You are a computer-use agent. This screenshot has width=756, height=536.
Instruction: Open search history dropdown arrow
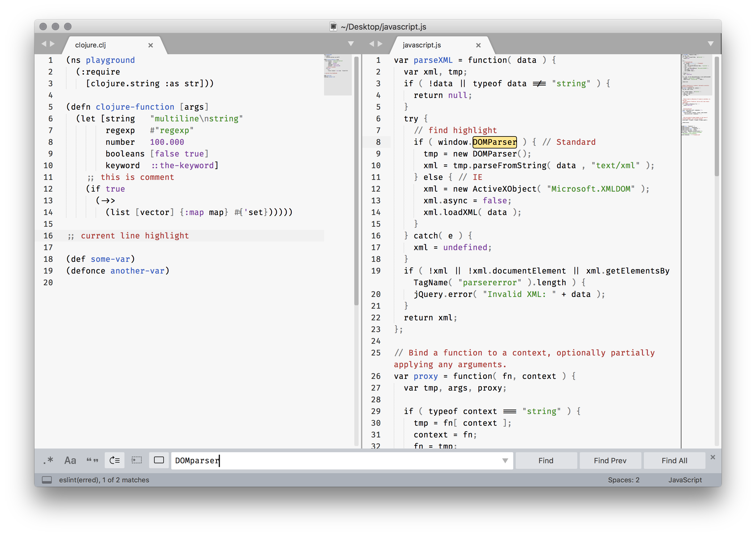pyautogui.click(x=505, y=461)
